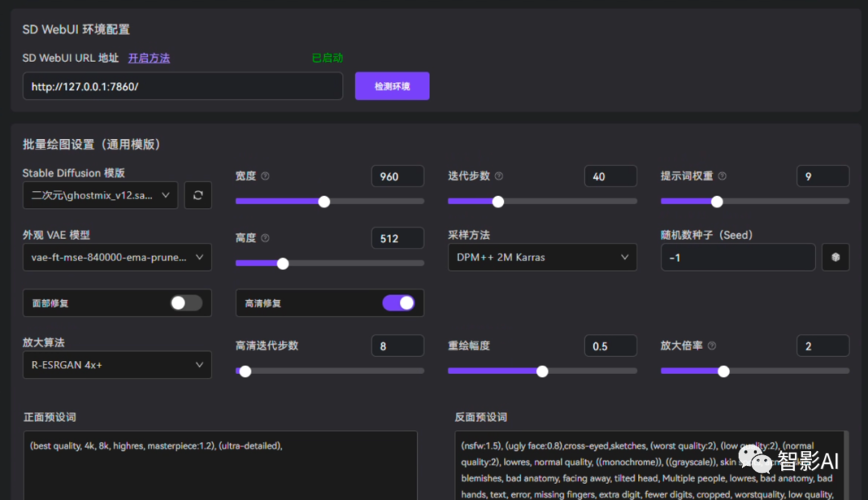Click the 重绘幅度 value field showing 0.5

pyautogui.click(x=610, y=346)
